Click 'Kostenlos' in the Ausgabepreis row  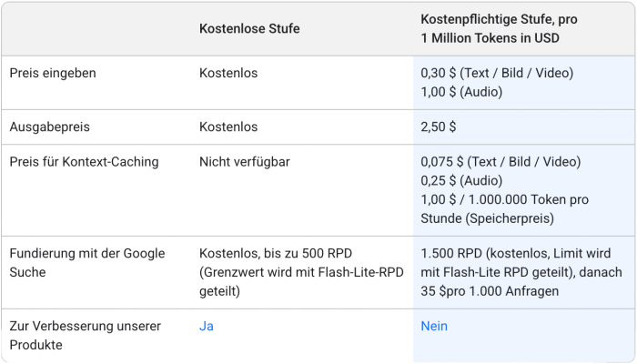click(x=228, y=126)
